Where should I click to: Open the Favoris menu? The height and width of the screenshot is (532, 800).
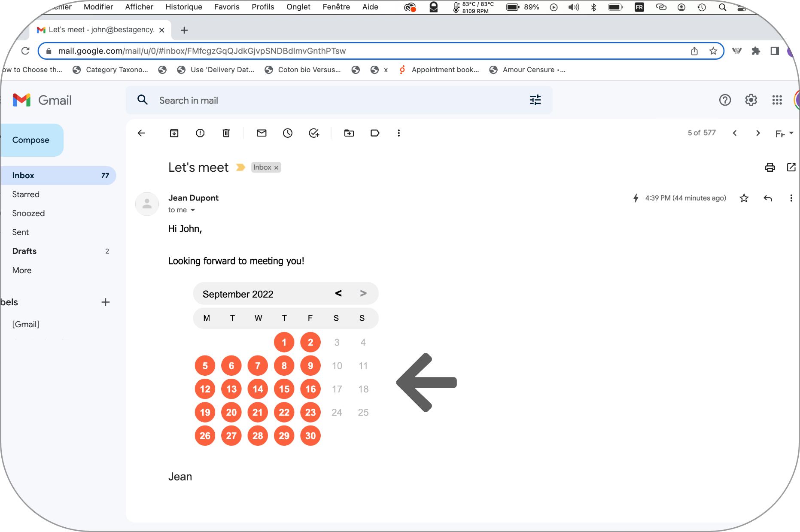tap(227, 7)
